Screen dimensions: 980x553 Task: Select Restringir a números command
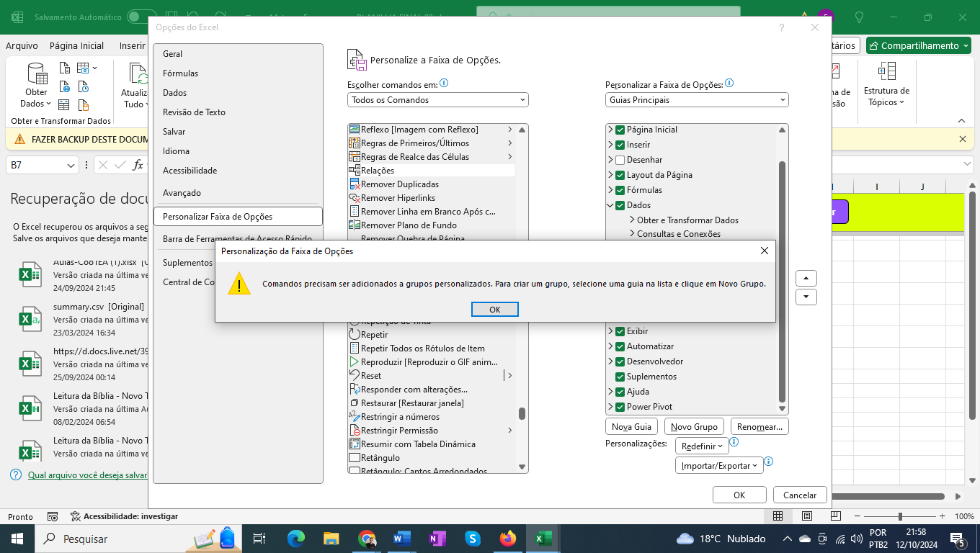click(x=432, y=417)
